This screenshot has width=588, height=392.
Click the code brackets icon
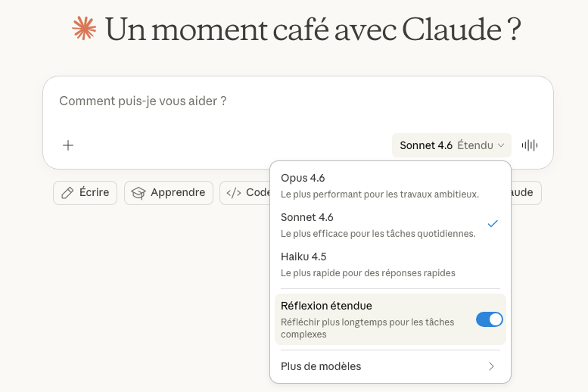coord(234,193)
